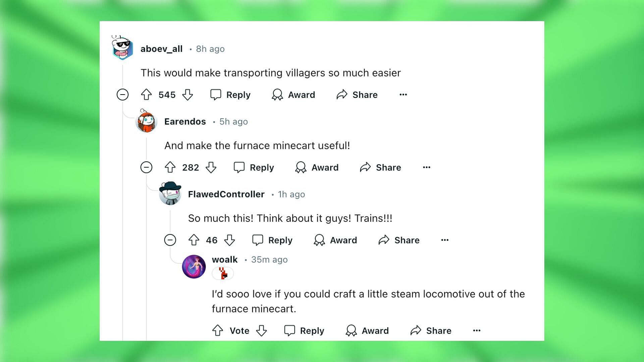Click the woalk user avatar icon
Image resolution: width=644 pixels, height=362 pixels.
(194, 266)
